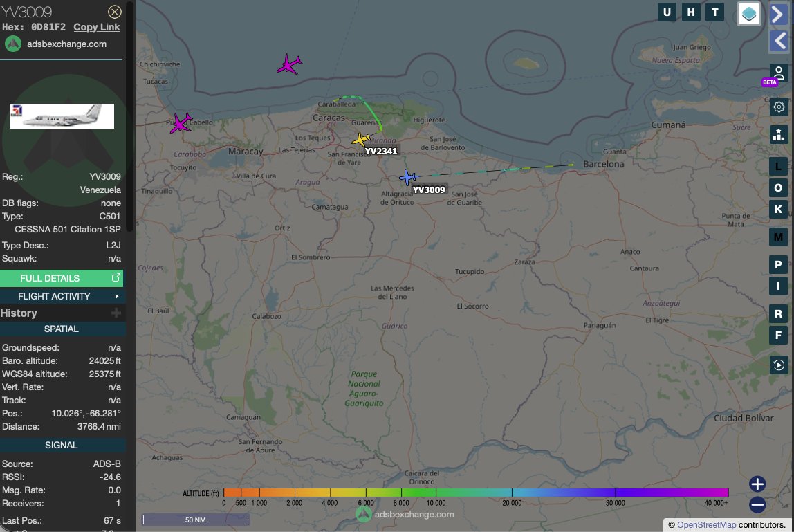Click the left-pointing chevron arrow
This screenshot has width=794, height=532.
coord(779,42)
